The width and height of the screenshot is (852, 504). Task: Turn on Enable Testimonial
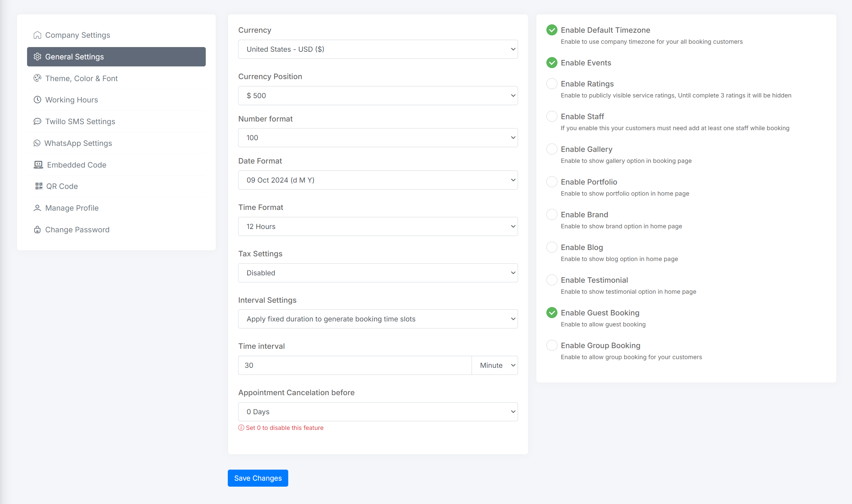(x=551, y=280)
